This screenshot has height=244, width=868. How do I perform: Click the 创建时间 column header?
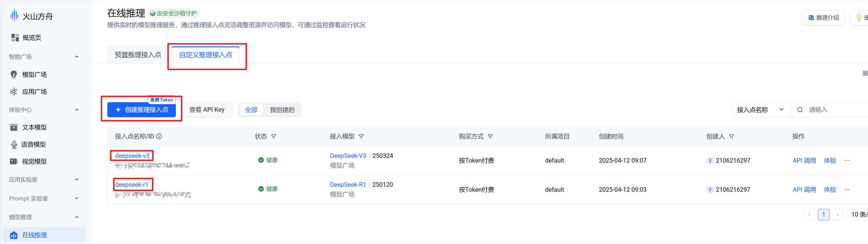(x=611, y=136)
